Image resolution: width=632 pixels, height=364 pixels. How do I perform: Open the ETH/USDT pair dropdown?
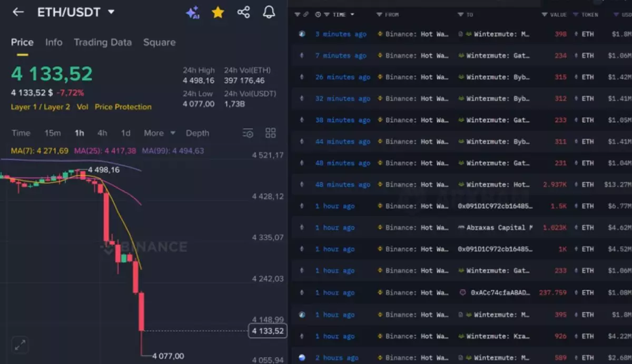tap(111, 12)
